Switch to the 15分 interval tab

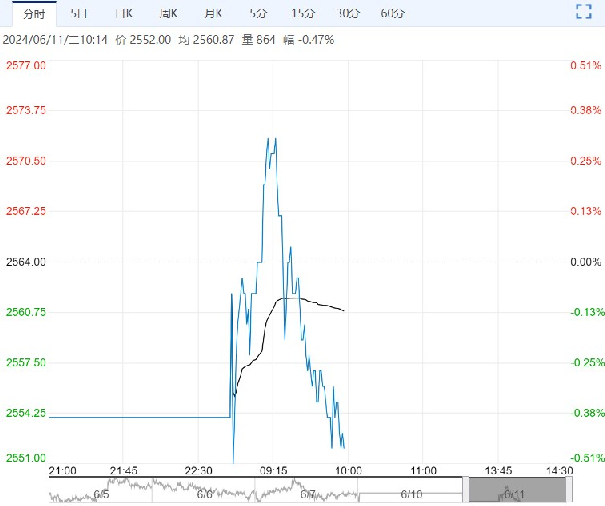(x=302, y=13)
